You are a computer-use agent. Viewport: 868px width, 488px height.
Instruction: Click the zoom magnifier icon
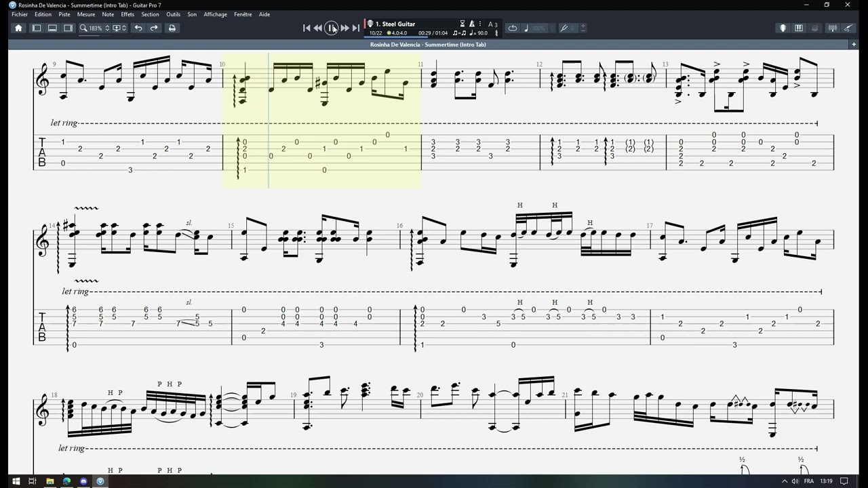(x=83, y=28)
